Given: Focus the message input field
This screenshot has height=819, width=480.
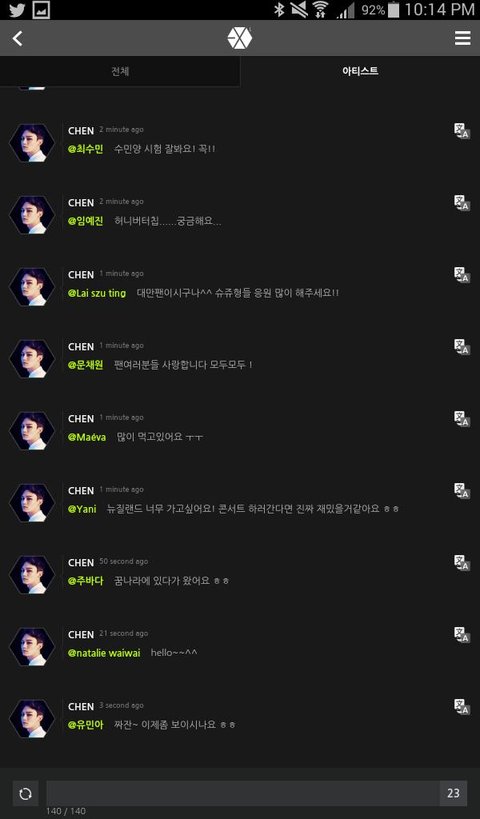Looking at the screenshot, I should point(243,793).
